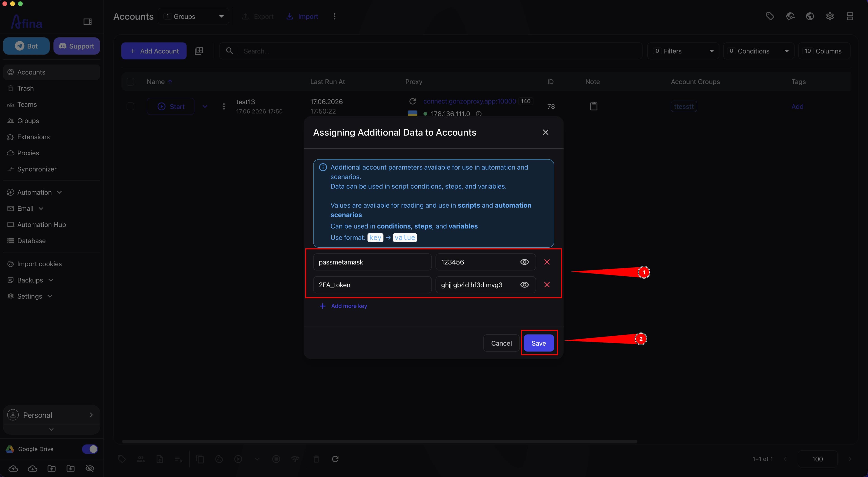
Task: Open the gear settings icon in top bar
Action: click(830, 16)
